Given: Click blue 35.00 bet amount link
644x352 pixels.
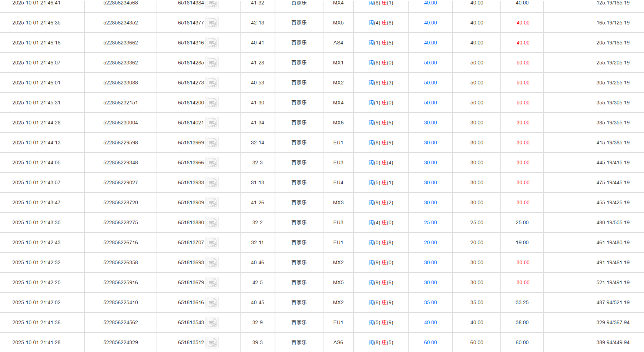Looking at the screenshot, I should tap(430, 302).
